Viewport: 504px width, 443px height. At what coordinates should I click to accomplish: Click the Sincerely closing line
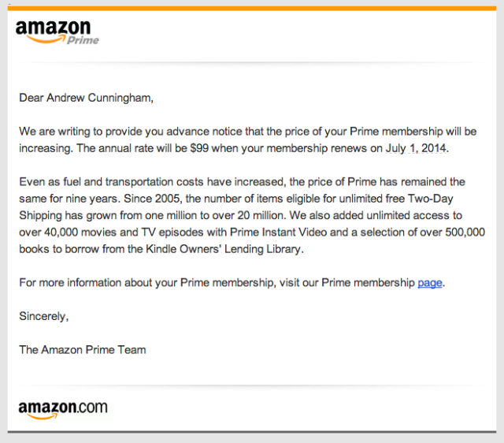pyautogui.click(x=44, y=316)
